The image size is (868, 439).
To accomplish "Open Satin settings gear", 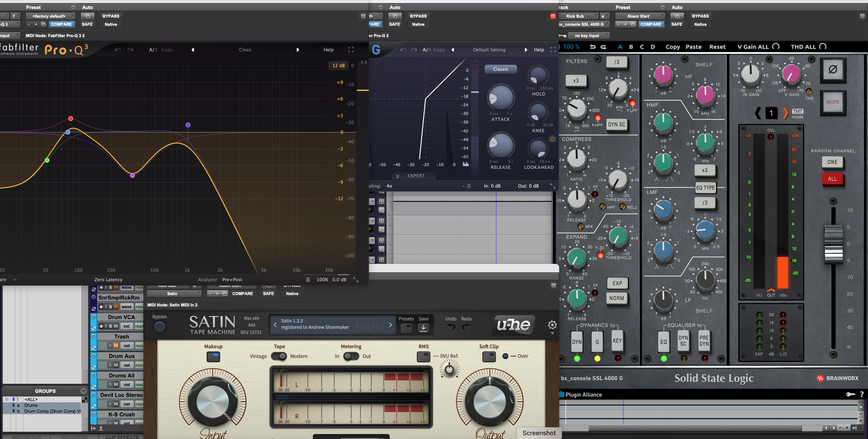I will pos(552,325).
